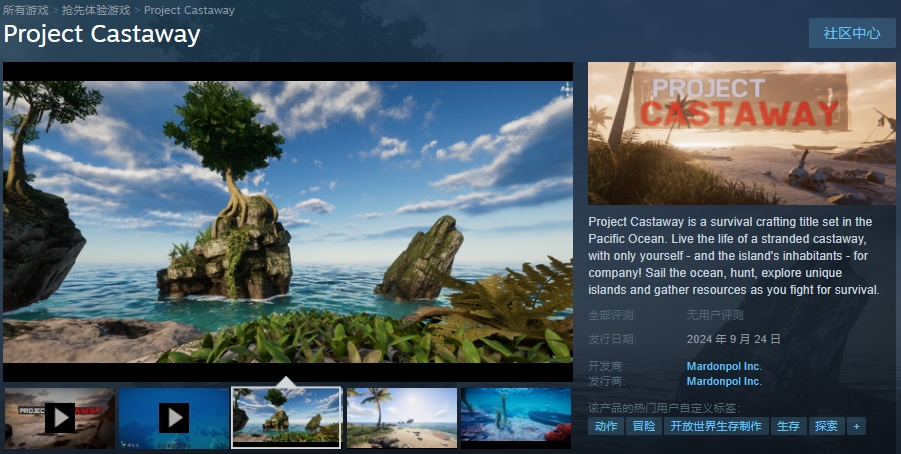The width and height of the screenshot is (901, 454).
Task: Click the game description paragraph text
Action: click(x=734, y=256)
